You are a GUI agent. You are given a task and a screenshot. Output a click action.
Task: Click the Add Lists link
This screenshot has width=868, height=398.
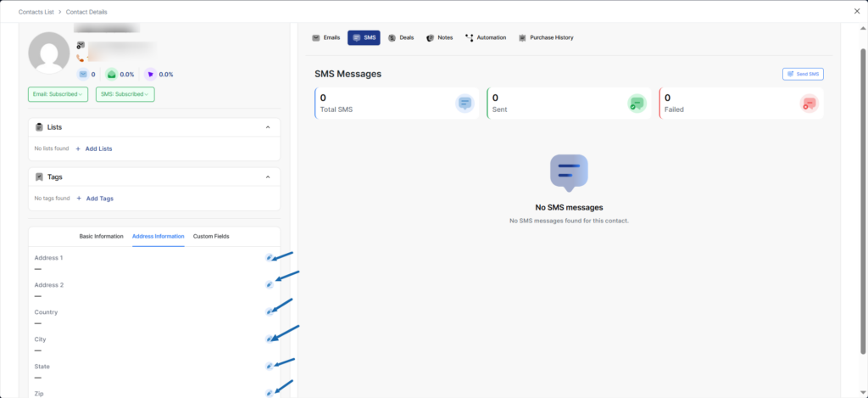tap(94, 149)
